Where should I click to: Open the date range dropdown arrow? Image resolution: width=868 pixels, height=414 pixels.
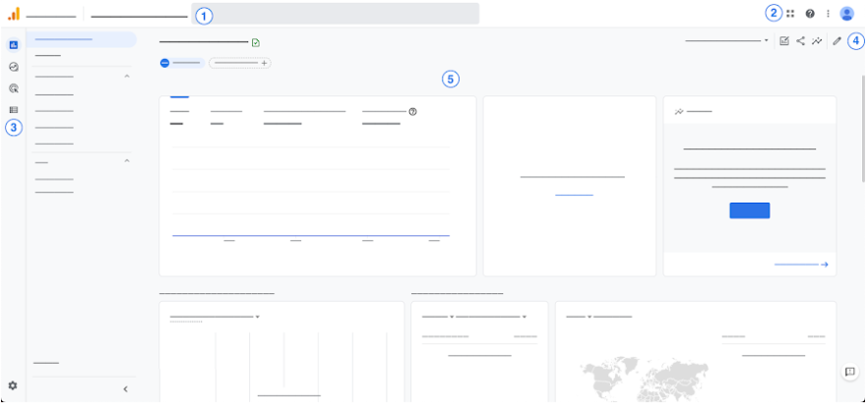pyautogui.click(x=766, y=40)
